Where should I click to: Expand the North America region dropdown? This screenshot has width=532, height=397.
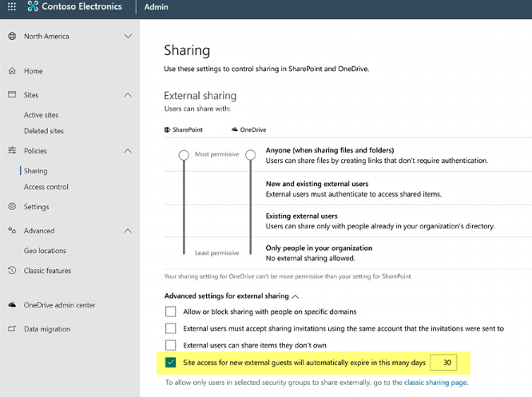click(x=128, y=37)
